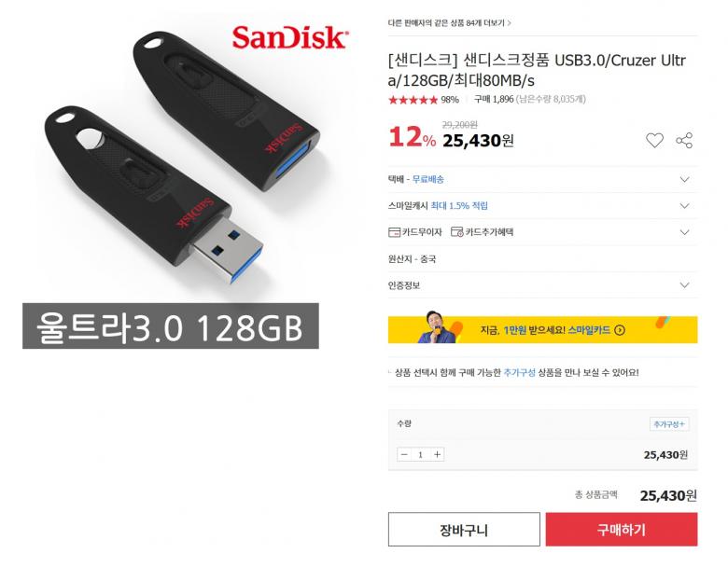Expand the 택배 무료배송 shipping row

tap(542, 179)
